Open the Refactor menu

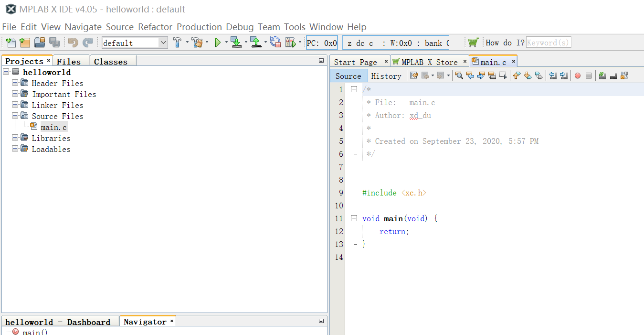(156, 27)
